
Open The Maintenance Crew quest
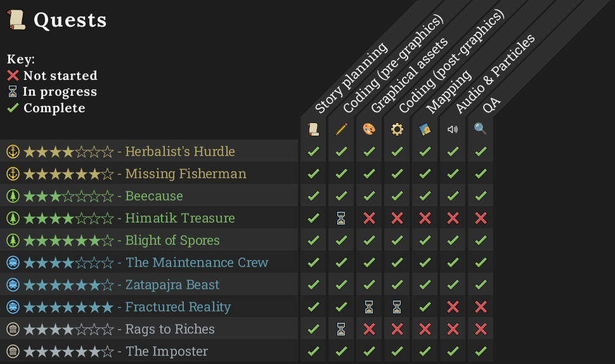(x=197, y=263)
